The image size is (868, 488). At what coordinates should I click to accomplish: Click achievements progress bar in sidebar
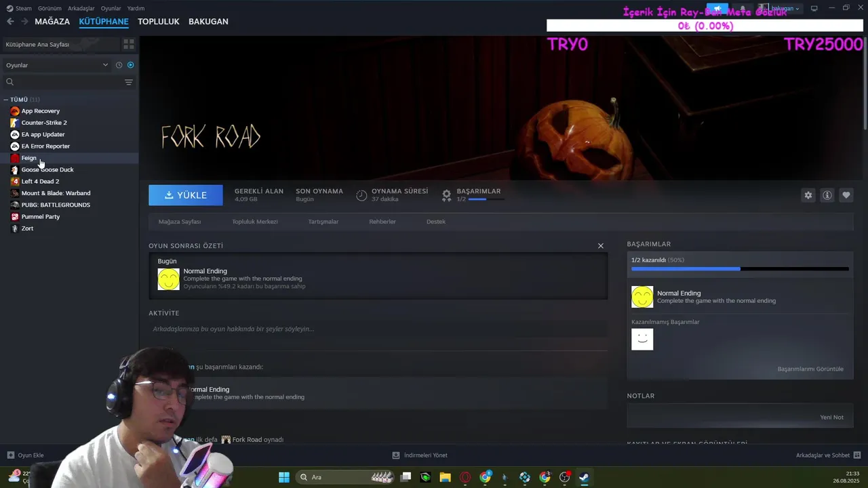[x=740, y=269]
